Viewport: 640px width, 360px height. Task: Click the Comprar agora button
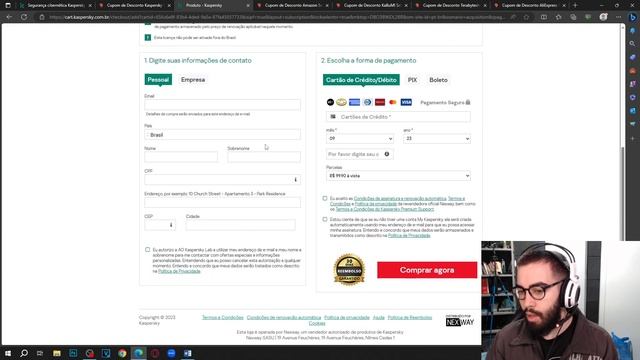427,270
